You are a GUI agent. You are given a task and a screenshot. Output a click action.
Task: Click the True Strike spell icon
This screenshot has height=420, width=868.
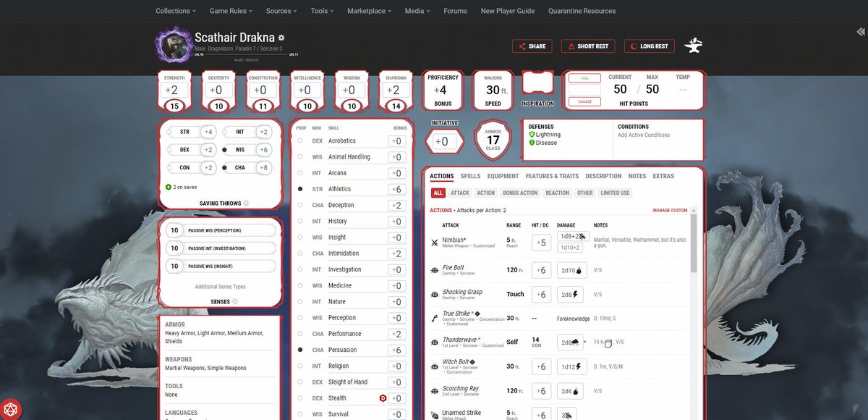coord(434,318)
